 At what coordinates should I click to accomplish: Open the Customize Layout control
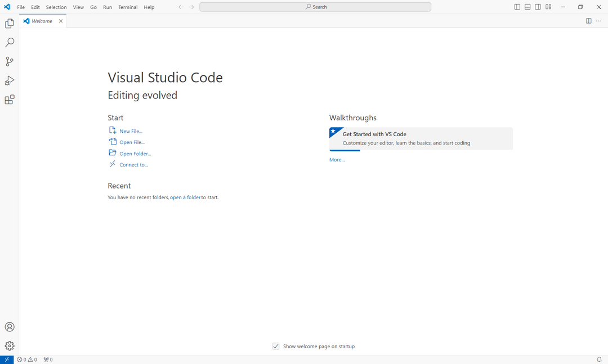(548, 6)
